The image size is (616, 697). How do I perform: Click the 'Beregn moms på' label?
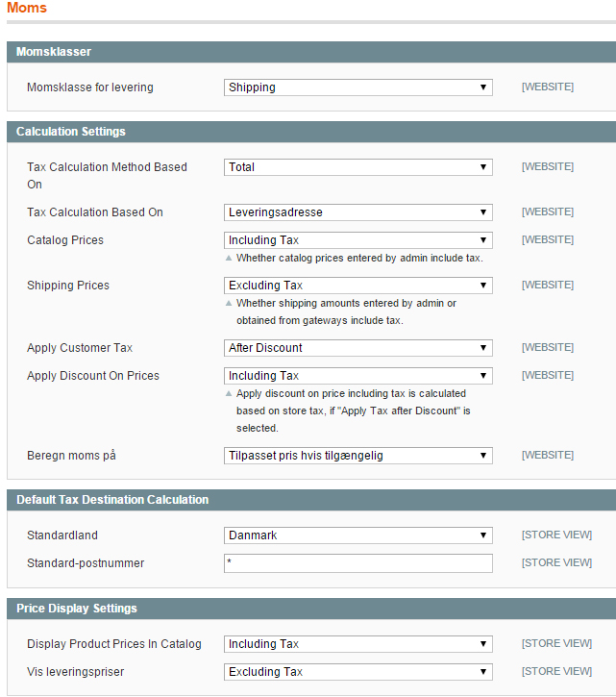[x=71, y=456]
